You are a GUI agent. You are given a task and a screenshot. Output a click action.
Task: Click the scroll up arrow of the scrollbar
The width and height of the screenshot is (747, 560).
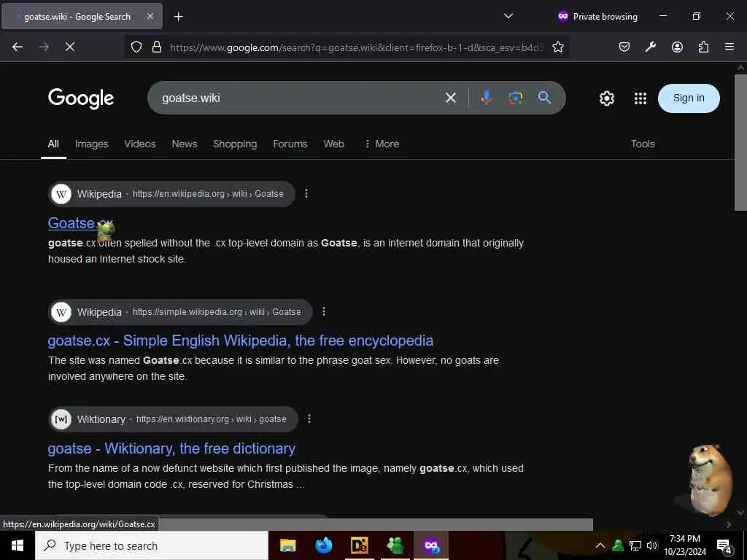[x=740, y=68]
